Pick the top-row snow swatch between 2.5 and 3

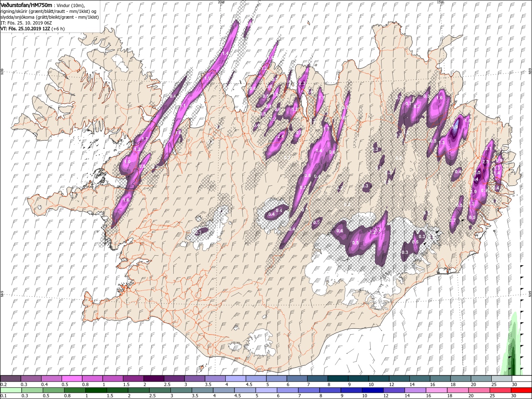pyautogui.click(x=174, y=378)
